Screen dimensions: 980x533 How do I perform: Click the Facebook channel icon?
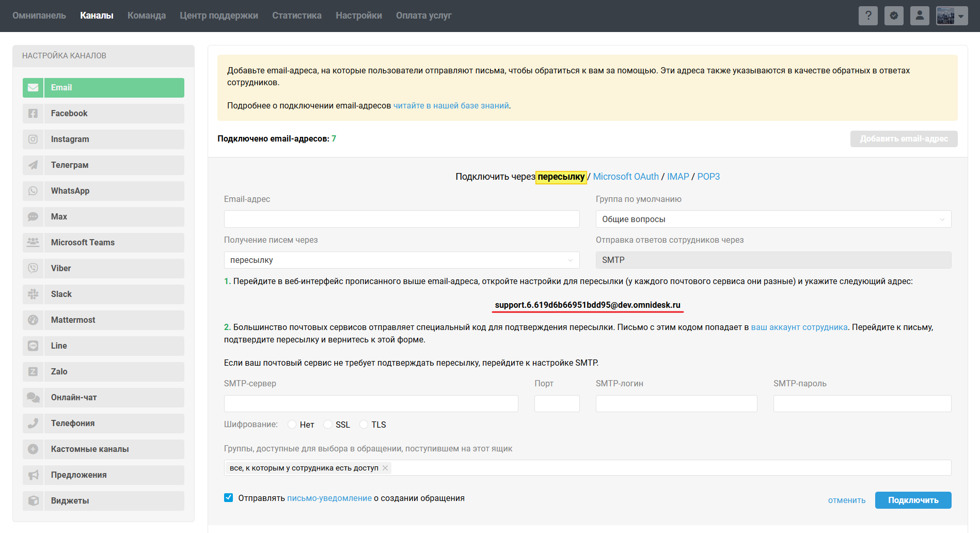tap(33, 114)
